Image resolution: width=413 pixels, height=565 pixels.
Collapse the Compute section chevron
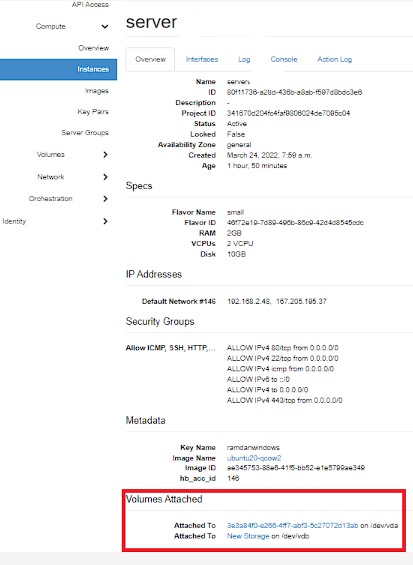click(105, 26)
